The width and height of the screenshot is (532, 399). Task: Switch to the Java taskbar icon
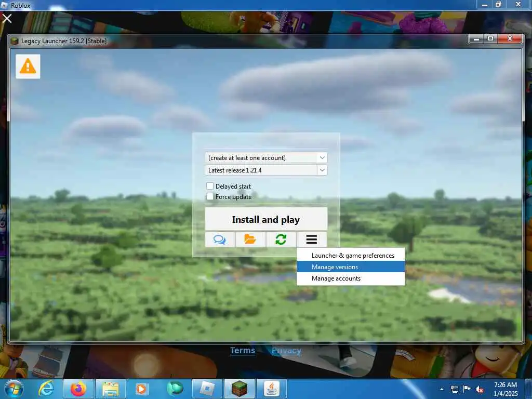(x=272, y=389)
